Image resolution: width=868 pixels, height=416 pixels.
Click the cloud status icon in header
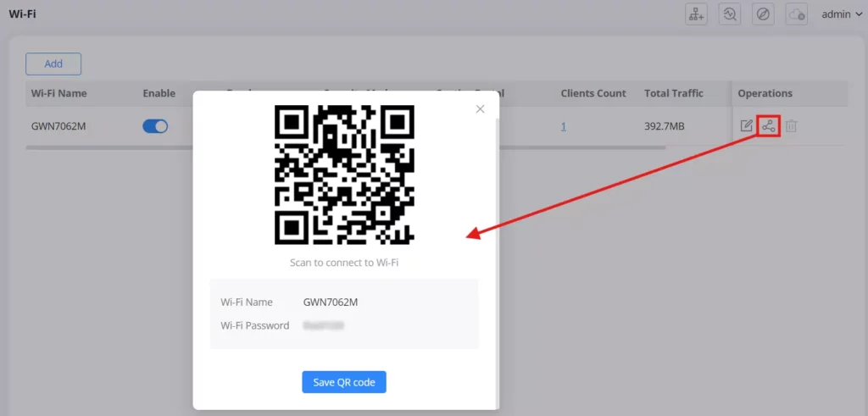(x=797, y=15)
